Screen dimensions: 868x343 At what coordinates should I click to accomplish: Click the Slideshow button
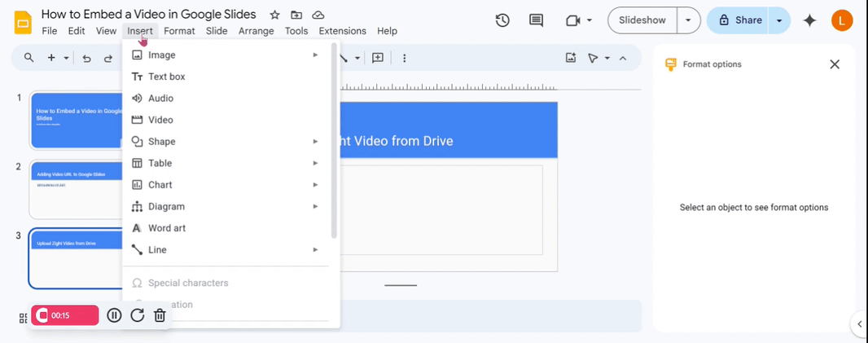point(642,20)
